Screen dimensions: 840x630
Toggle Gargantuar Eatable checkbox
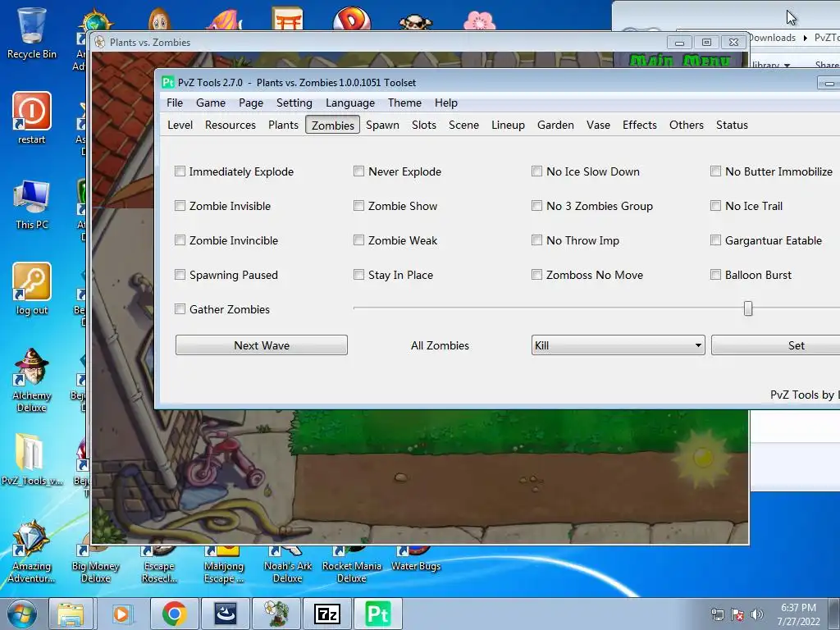[715, 240]
